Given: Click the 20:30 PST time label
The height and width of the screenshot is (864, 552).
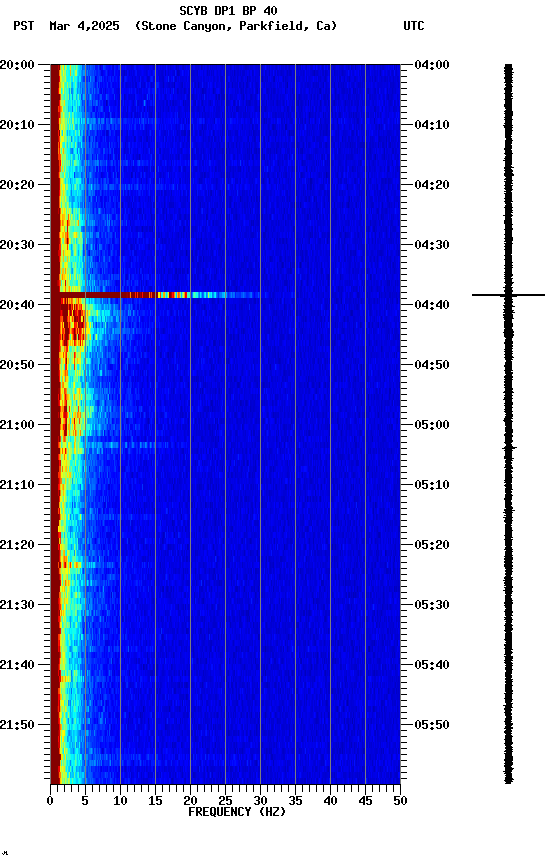Looking at the screenshot, I should pos(17,245).
